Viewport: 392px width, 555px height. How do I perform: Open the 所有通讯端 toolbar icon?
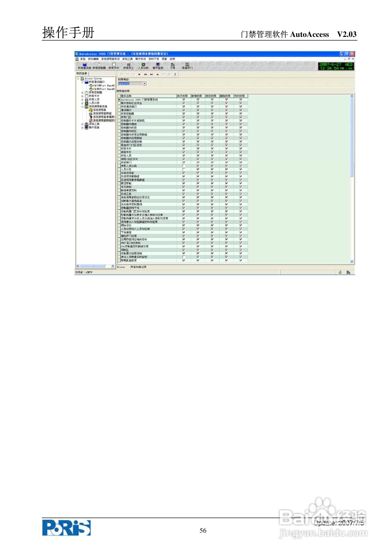click(x=85, y=66)
